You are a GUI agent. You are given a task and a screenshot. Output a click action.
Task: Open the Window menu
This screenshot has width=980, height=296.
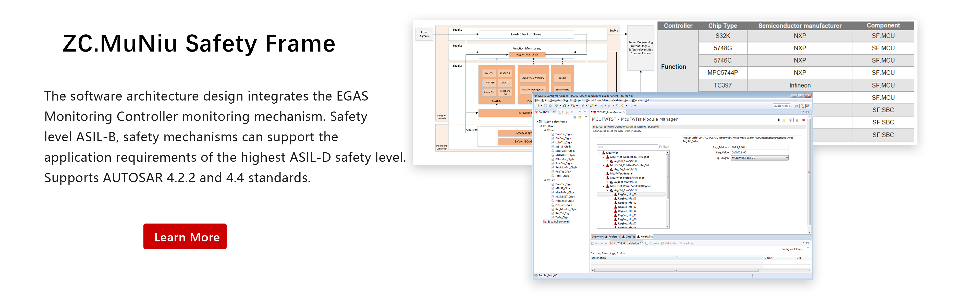click(x=637, y=101)
